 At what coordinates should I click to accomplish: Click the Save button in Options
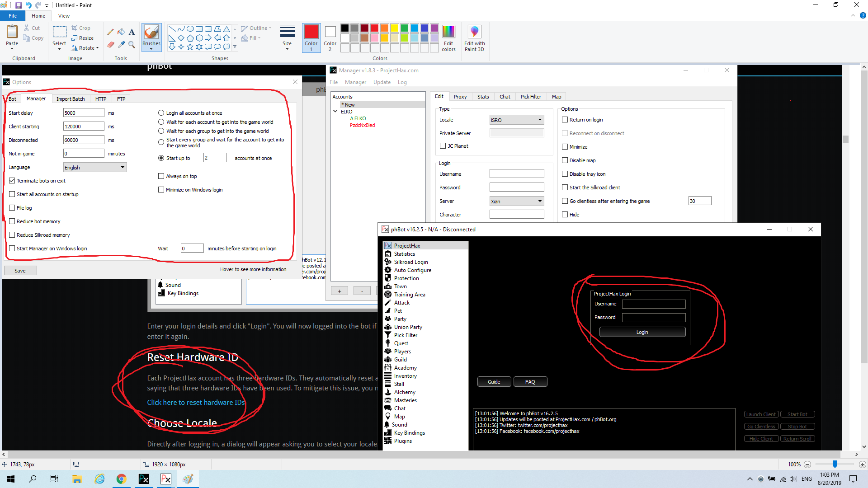coord(20,271)
